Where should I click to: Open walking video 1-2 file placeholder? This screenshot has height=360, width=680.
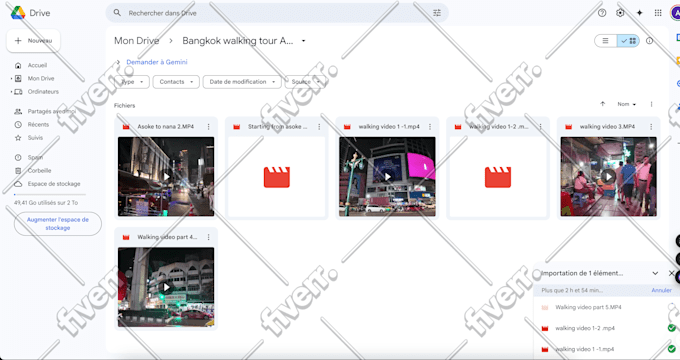click(498, 177)
